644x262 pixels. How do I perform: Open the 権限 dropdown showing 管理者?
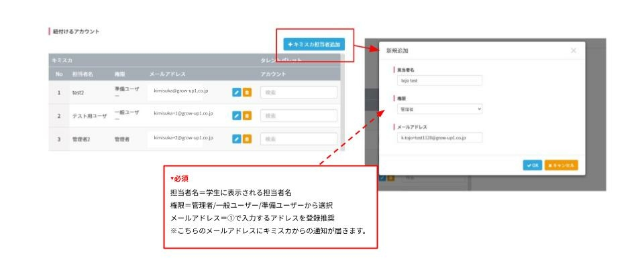click(439, 109)
